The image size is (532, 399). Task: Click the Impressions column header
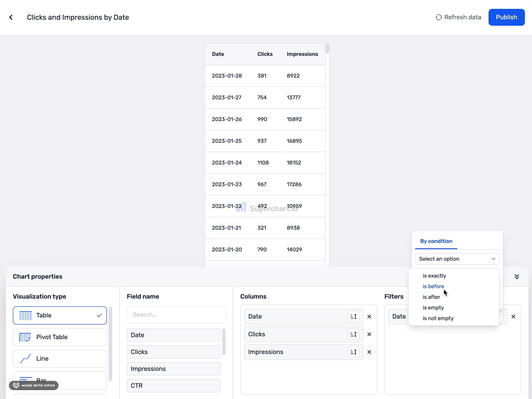(302, 54)
